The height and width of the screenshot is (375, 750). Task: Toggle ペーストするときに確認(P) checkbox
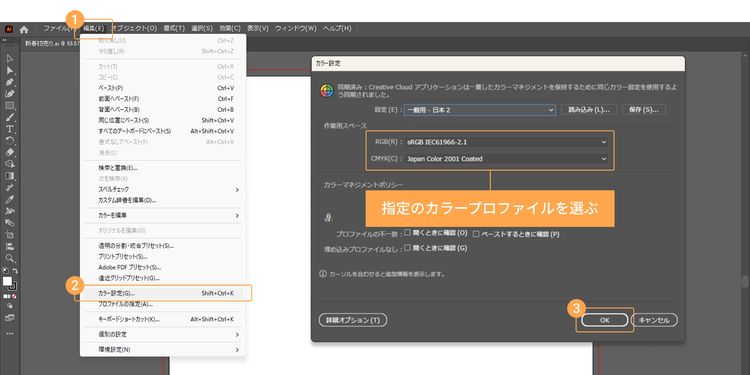point(476,234)
